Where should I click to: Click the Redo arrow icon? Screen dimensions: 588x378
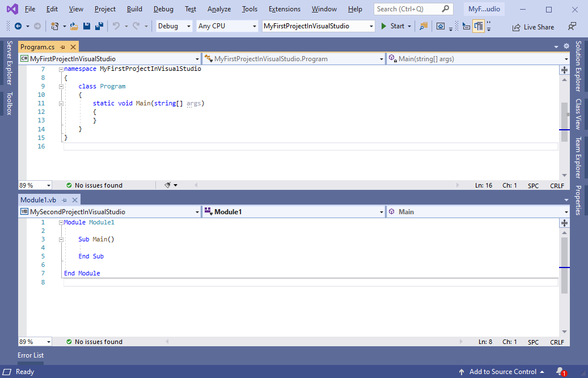(136, 26)
